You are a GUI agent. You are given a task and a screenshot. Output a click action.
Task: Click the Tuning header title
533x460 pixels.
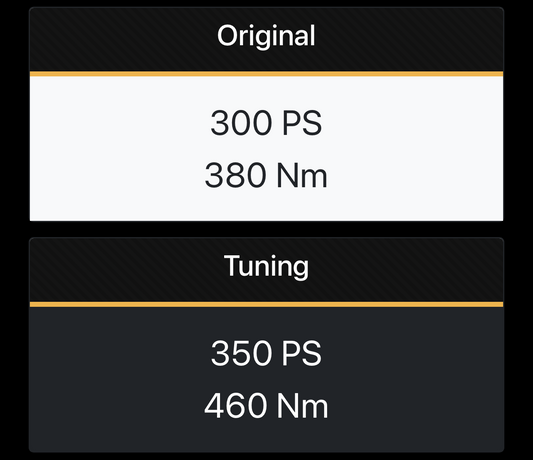click(266, 266)
